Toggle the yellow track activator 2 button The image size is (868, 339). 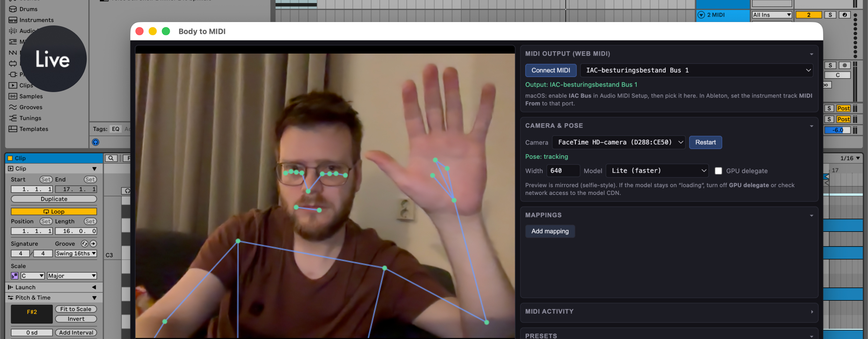point(809,15)
